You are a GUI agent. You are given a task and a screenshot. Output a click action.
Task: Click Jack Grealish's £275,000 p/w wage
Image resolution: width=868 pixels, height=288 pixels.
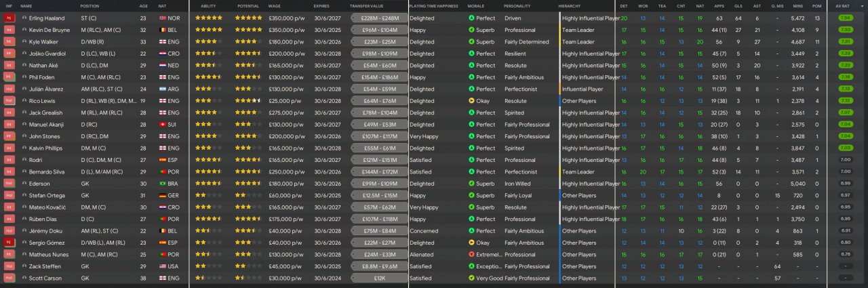pos(287,112)
